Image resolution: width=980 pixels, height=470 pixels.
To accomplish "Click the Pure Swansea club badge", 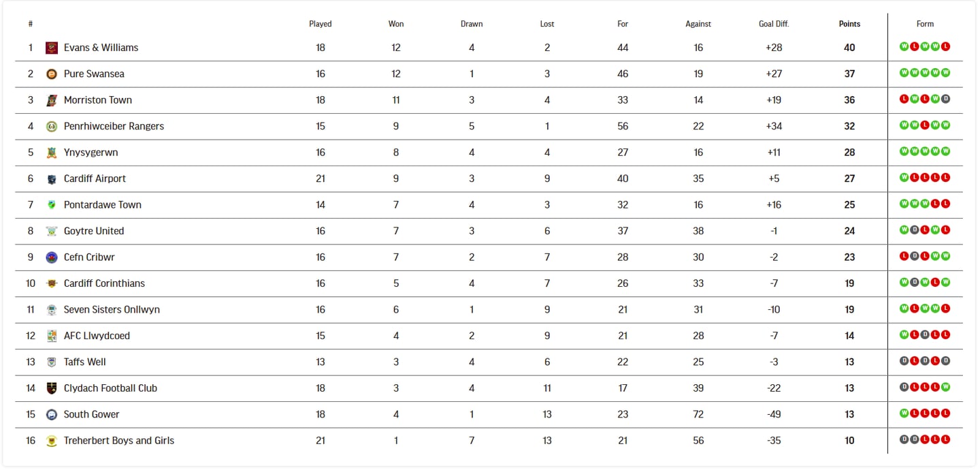I will click(x=52, y=74).
